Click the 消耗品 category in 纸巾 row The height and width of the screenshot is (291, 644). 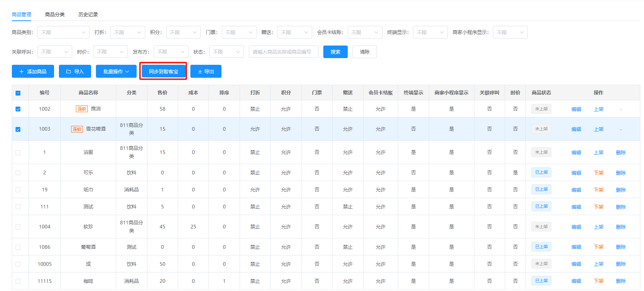[x=131, y=190]
